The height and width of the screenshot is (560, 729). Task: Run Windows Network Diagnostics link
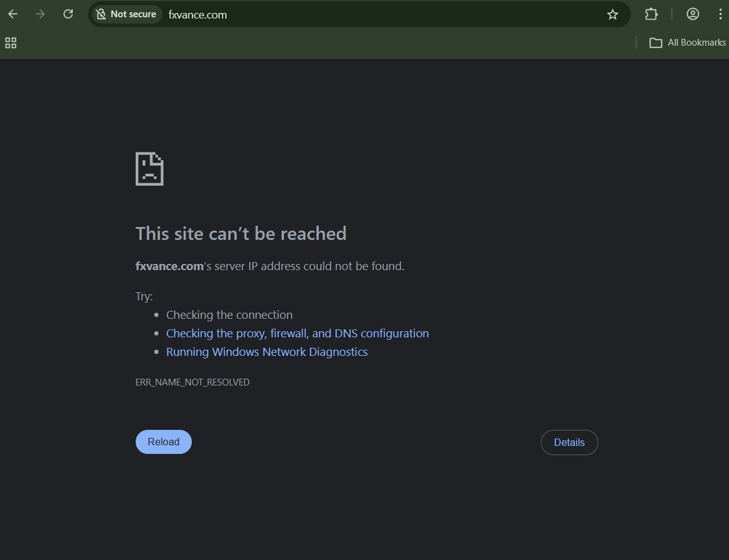(x=266, y=352)
